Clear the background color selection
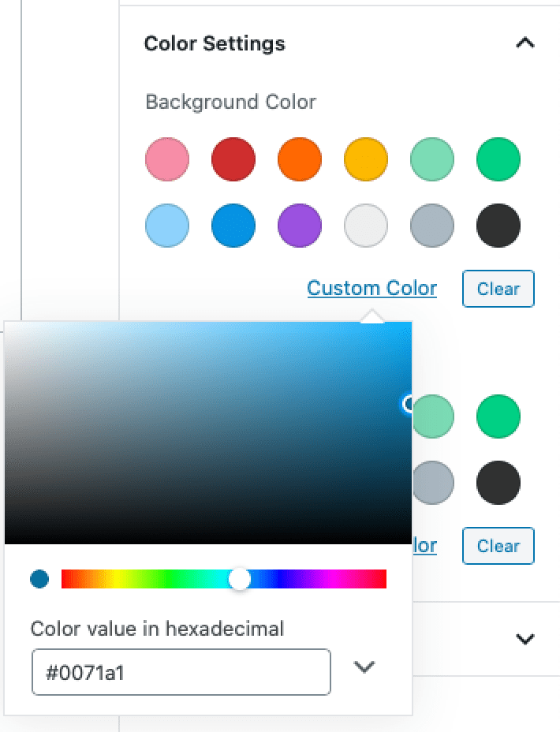 (x=498, y=289)
